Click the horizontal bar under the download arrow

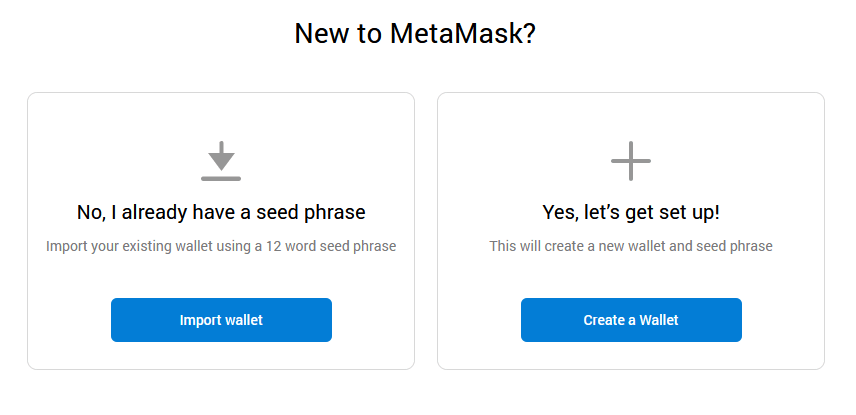221,179
